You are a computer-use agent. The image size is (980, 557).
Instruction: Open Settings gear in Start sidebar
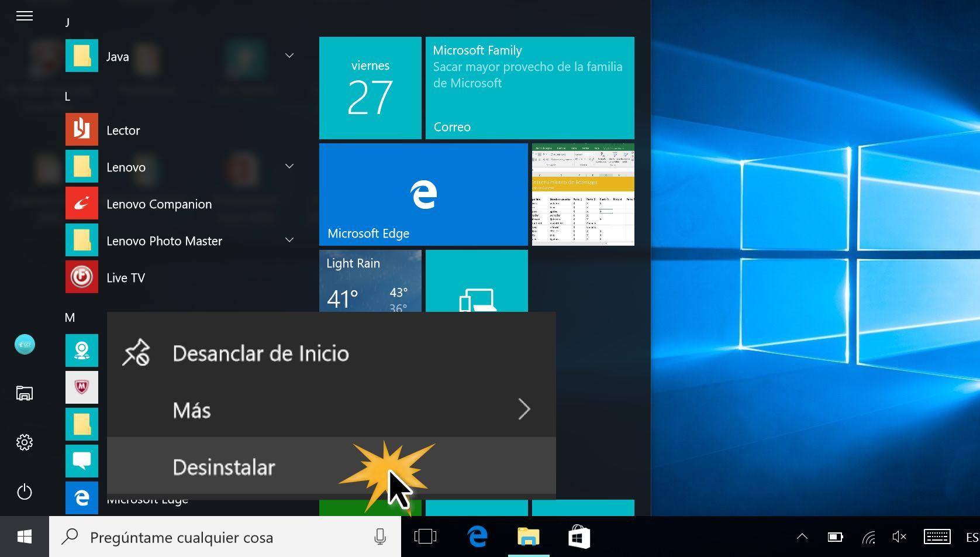[x=25, y=442]
